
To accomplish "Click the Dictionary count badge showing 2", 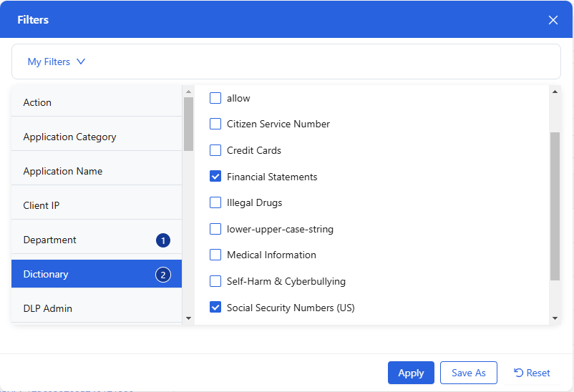I will (163, 275).
